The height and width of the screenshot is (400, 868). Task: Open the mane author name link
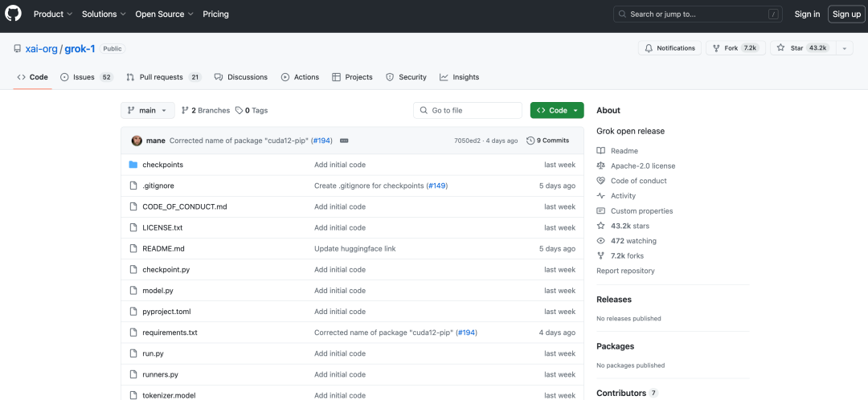tap(156, 141)
